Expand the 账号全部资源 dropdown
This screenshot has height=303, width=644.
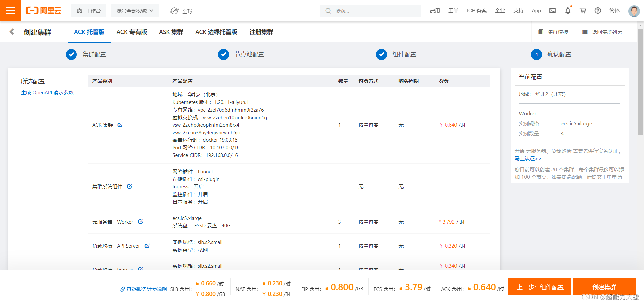click(135, 11)
